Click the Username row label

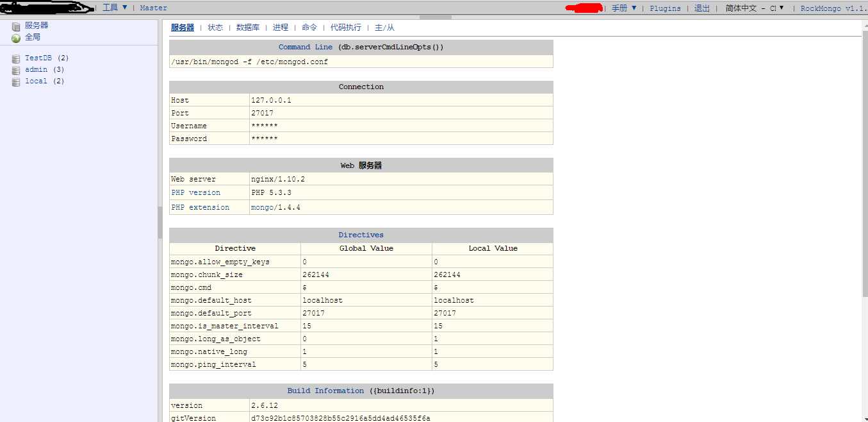coord(189,126)
